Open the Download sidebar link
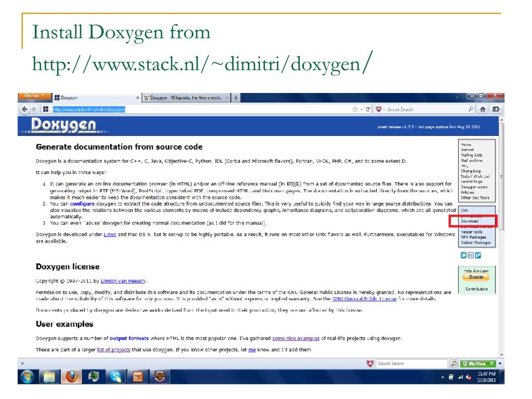The height and width of the screenshot is (399, 532). pyautogui.click(x=470, y=221)
